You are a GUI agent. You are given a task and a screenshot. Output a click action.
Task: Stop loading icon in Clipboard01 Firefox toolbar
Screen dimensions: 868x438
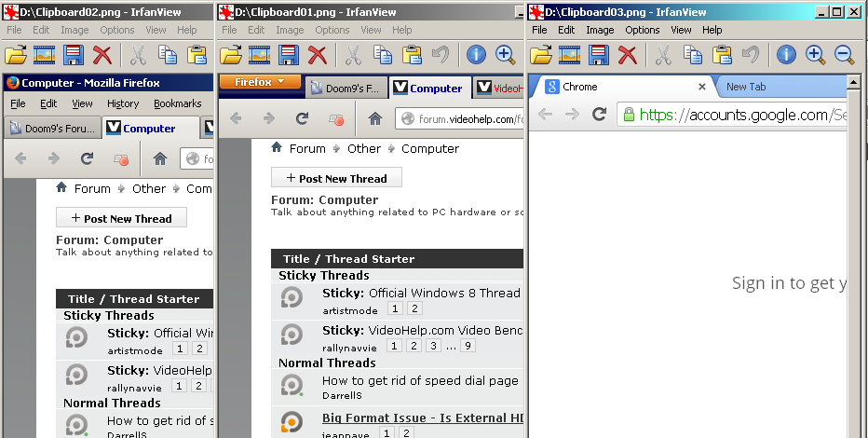336,119
